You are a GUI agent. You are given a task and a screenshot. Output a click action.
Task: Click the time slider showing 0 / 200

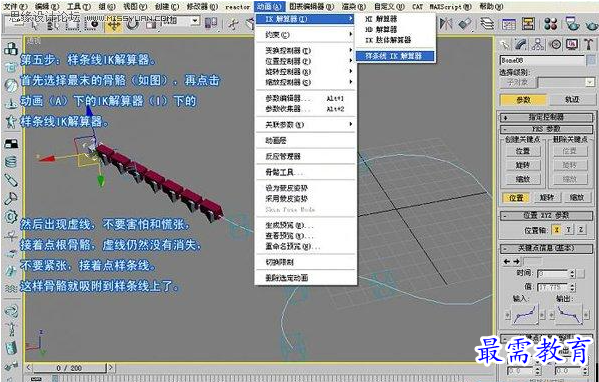69,368
